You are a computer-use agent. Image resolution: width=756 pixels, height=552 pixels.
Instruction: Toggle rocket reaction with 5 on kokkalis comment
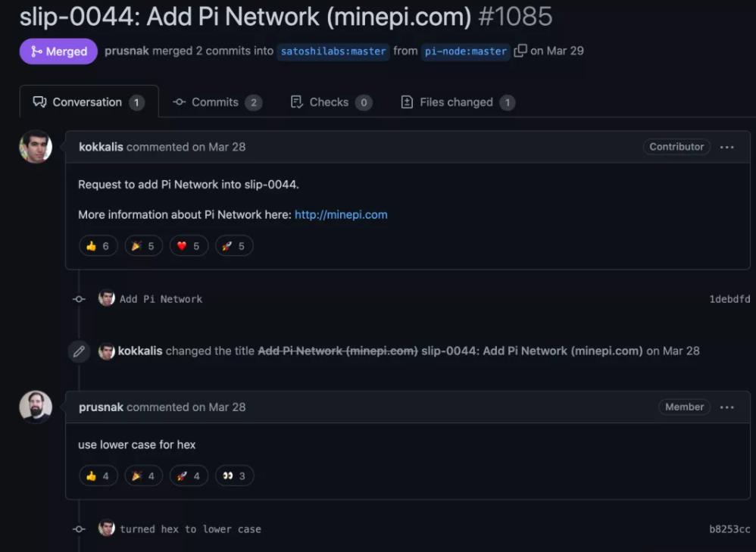[x=234, y=246]
